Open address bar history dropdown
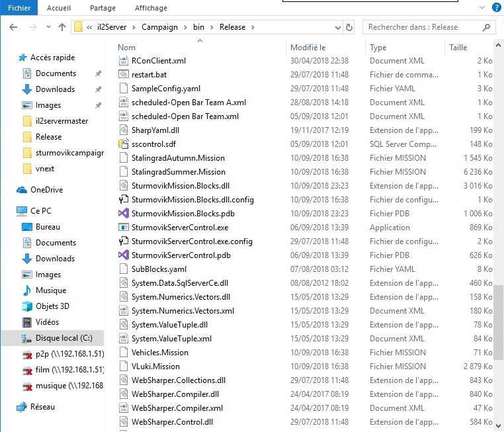The height and width of the screenshot is (432, 504). pos(338,28)
